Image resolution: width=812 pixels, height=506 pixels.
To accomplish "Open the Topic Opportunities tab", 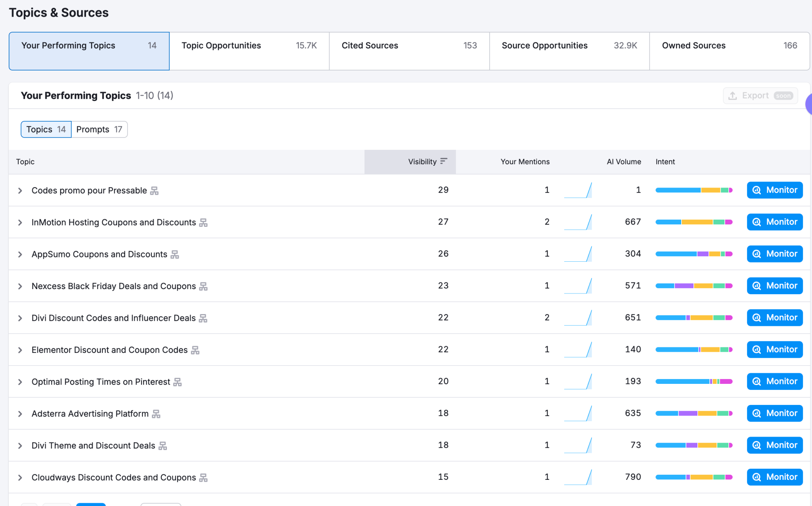I will [x=249, y=51].
